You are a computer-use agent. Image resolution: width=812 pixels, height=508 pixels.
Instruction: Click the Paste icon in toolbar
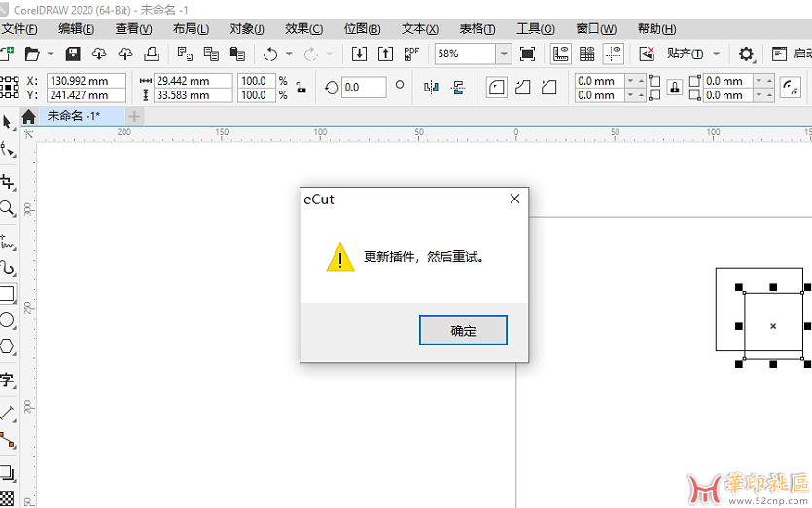pos(237,54)
